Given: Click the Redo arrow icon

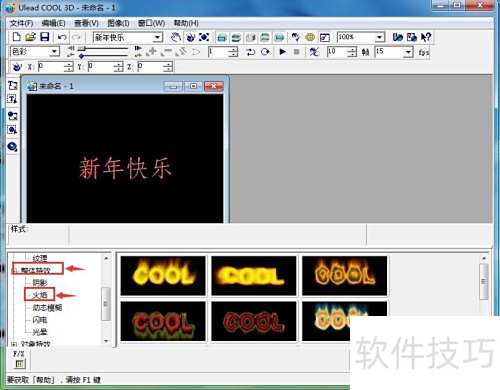Looking at the screenshot, I should coord(76,37).
